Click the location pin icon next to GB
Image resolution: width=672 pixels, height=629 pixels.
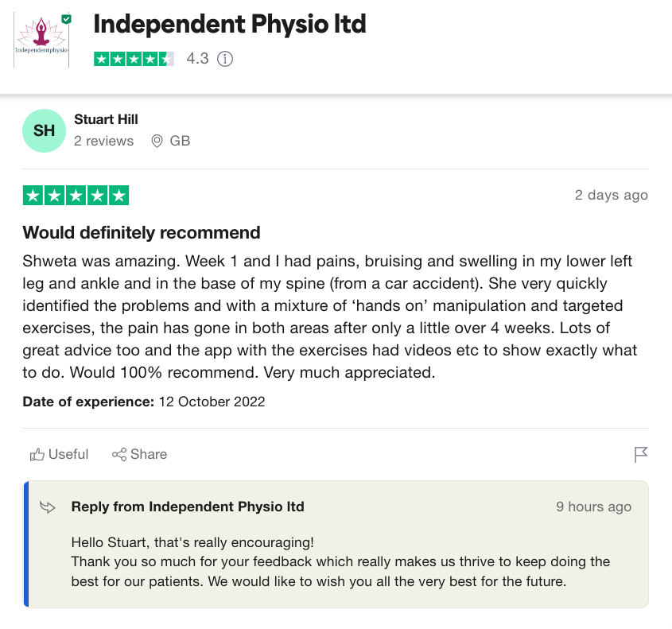tap(157, 141)
